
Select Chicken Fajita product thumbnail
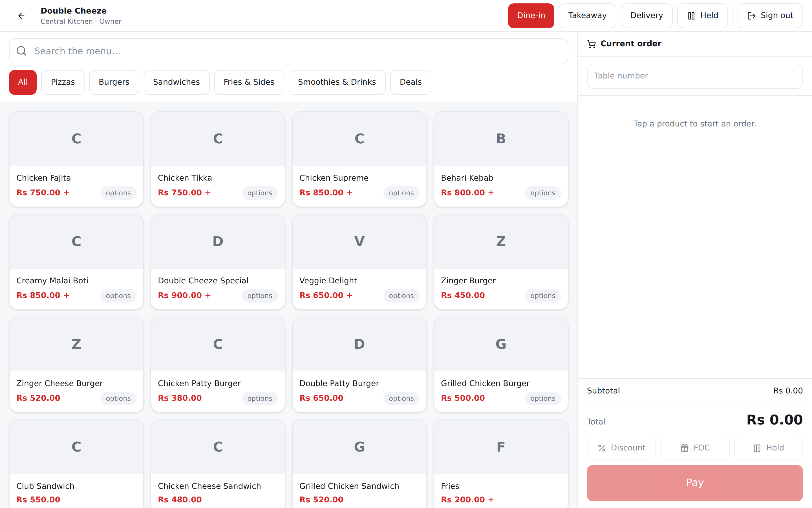(76, 139)
